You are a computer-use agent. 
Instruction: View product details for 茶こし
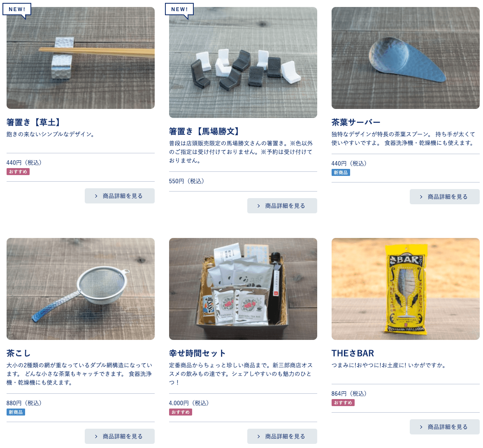(120, 436)
